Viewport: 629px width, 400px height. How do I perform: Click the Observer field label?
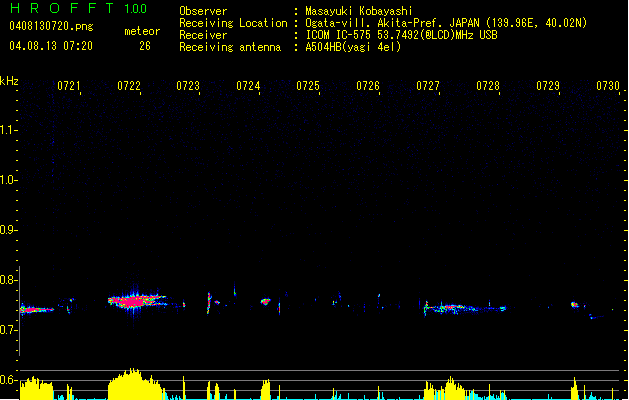tap(203, 11)
